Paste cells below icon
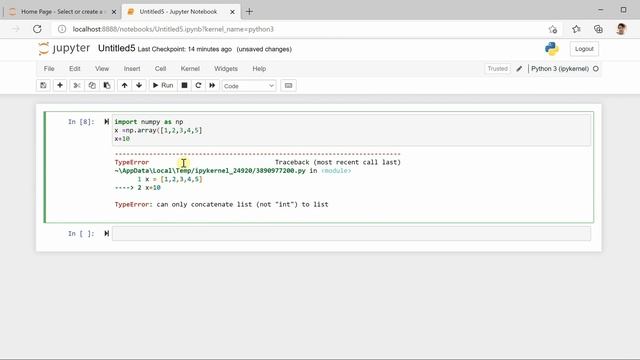This screenshot has width=640, height=360. (x=107, y=85)
